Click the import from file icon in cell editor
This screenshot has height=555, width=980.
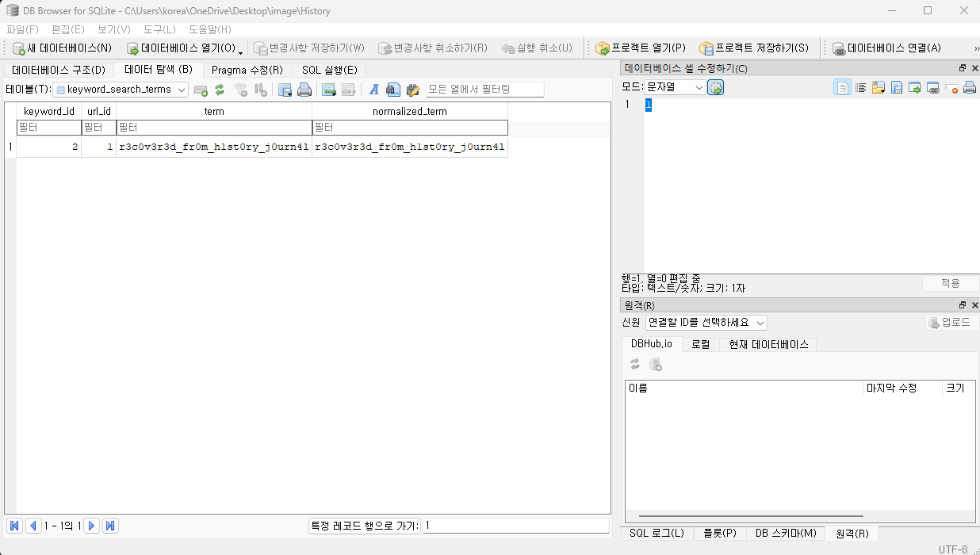tap(878, 88)
